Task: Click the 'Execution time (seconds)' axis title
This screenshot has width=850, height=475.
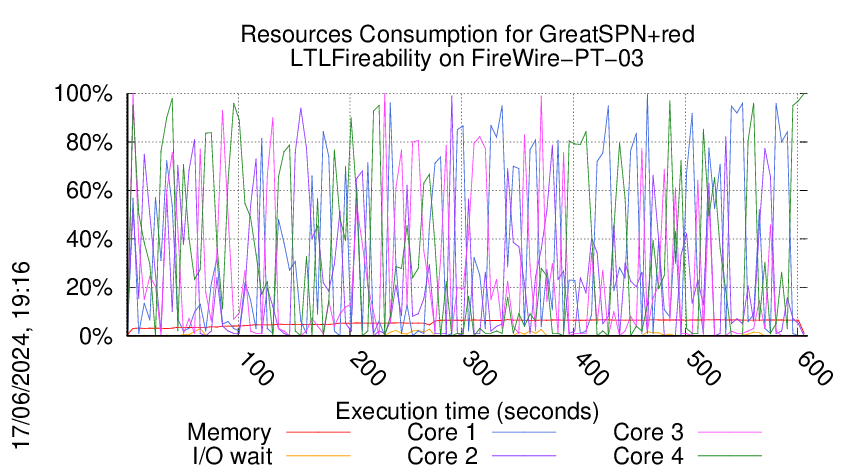Action: (467, 412)
